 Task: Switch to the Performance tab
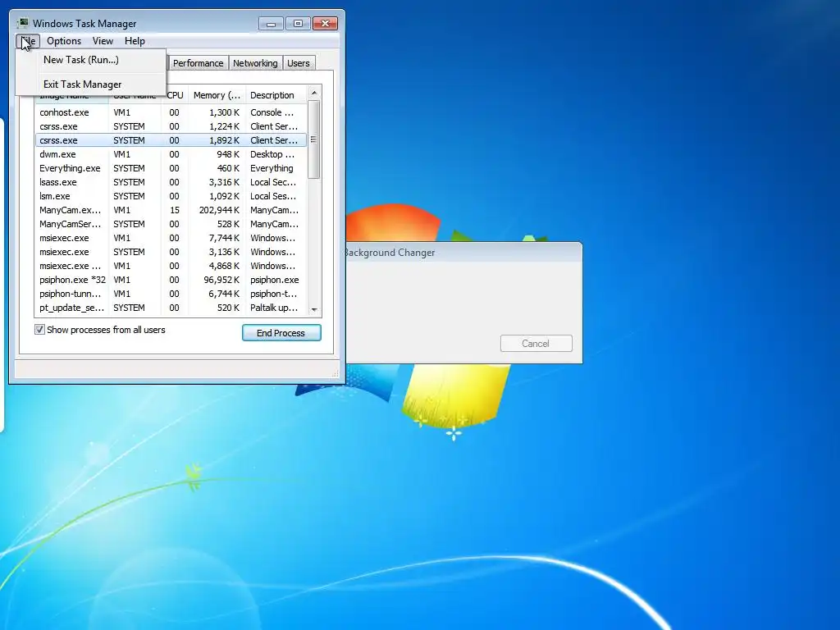click(198, 63)
